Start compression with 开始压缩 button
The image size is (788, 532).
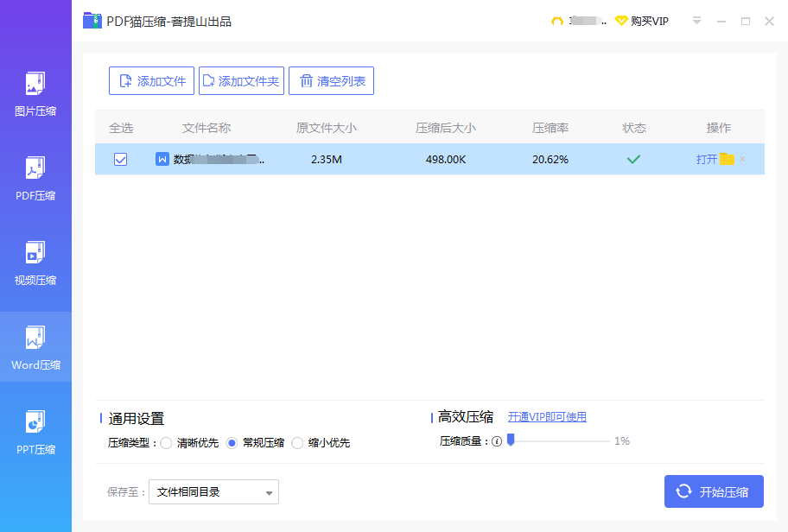pyautogui.click(x=714, y=491)
